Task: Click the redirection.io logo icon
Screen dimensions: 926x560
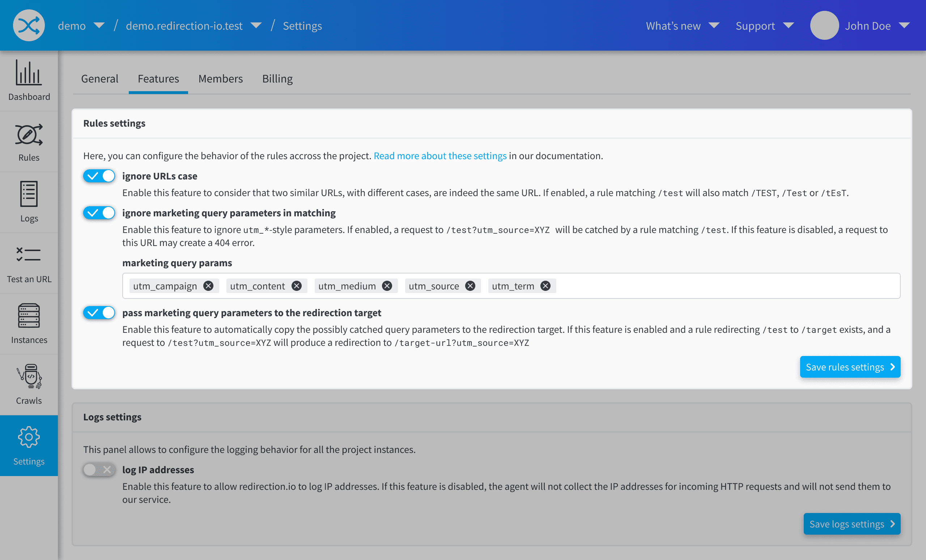Action: point(29,26)
